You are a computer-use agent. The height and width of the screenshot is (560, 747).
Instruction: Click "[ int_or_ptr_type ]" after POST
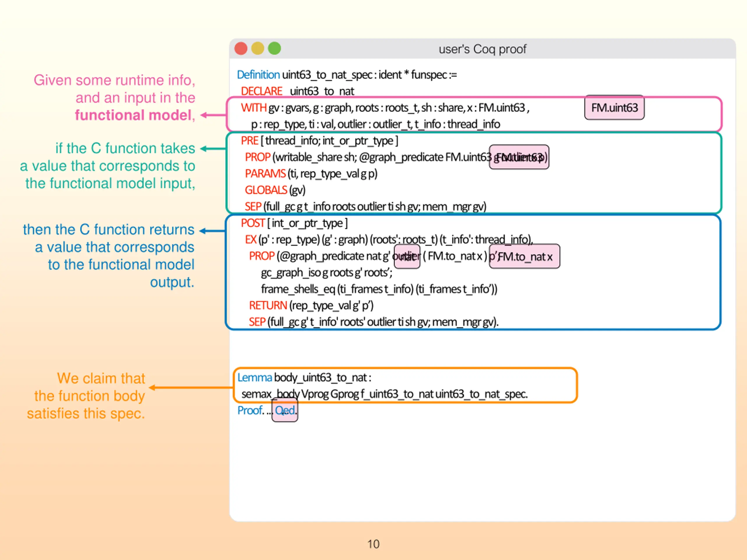pos(307,223)
